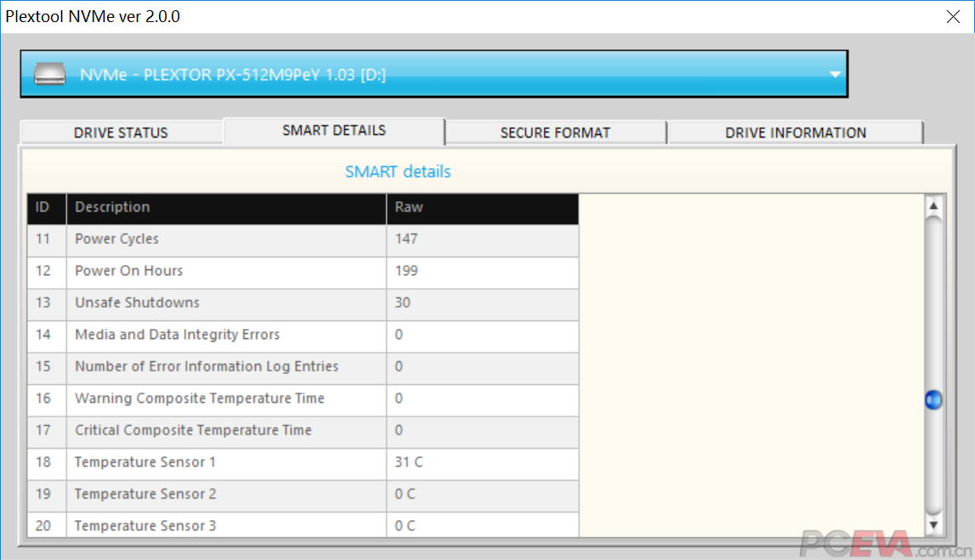
Task: Select the Media and Data Integrity Errors row
Action: pos(303,335)
